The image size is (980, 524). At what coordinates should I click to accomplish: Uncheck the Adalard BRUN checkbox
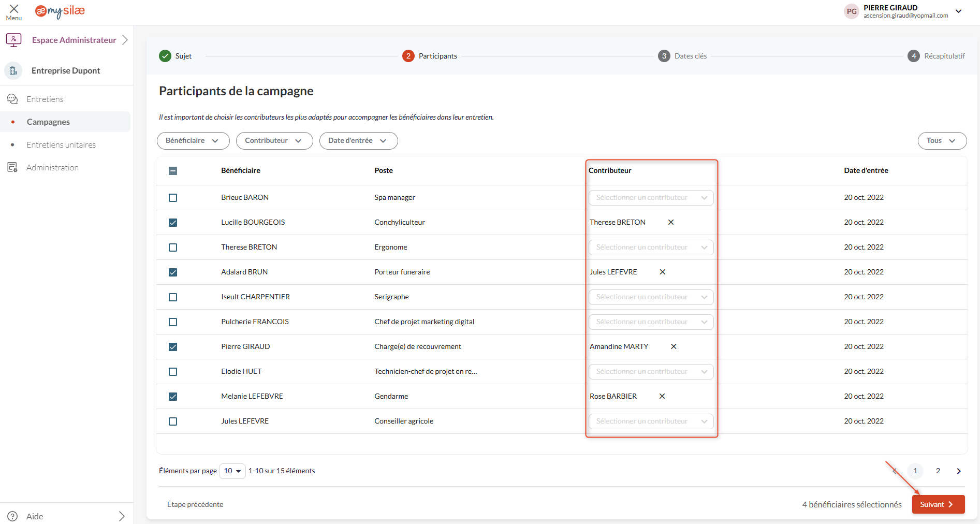(173, 272)
